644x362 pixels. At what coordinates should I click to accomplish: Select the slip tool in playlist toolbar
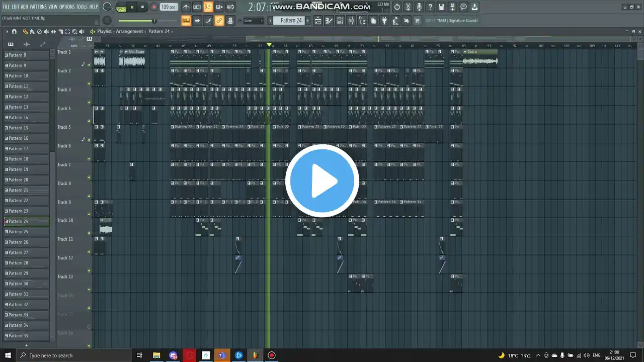[x=53, y=31]
